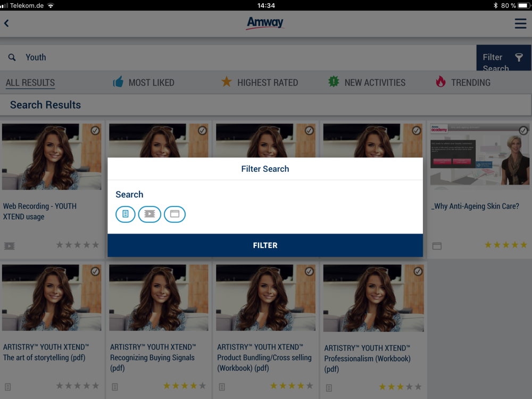Toggle checkmark on art of storytelling card
Screen dimensions: 532x399
(x=95, y=271)
